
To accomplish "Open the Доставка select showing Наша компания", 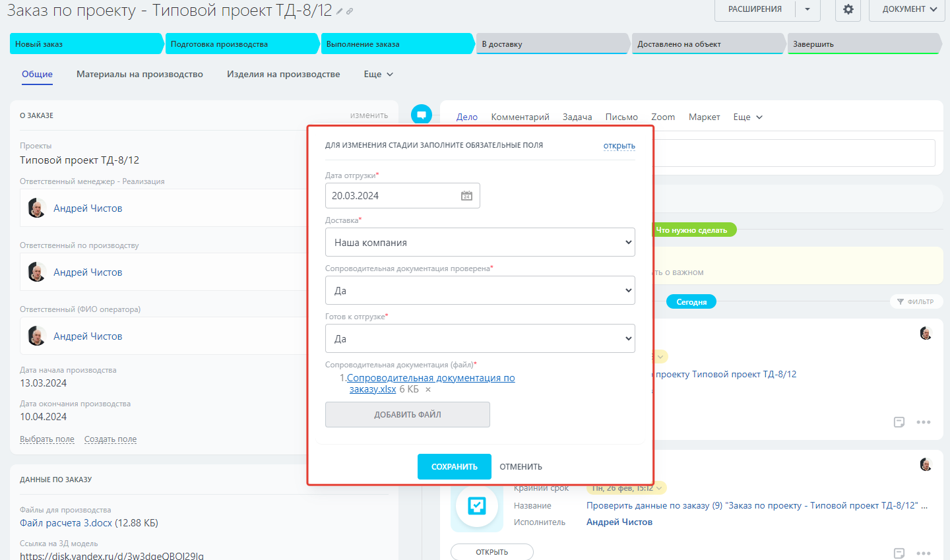I will (480, 242).
